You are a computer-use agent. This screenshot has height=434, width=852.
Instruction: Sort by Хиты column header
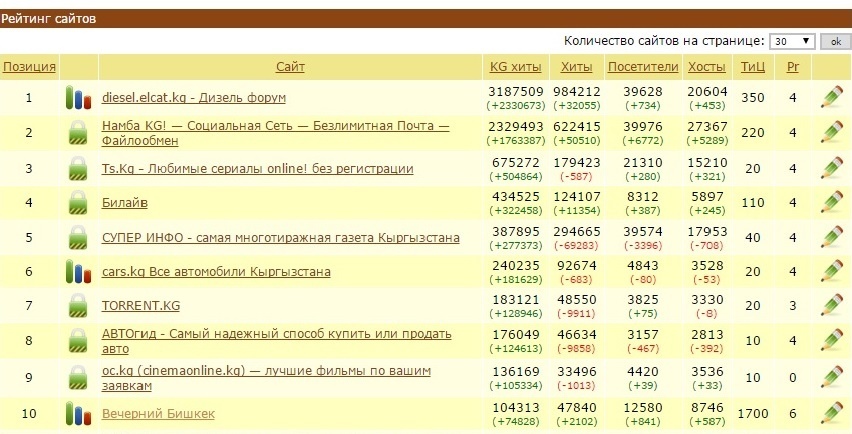click(x=577, y=67)
